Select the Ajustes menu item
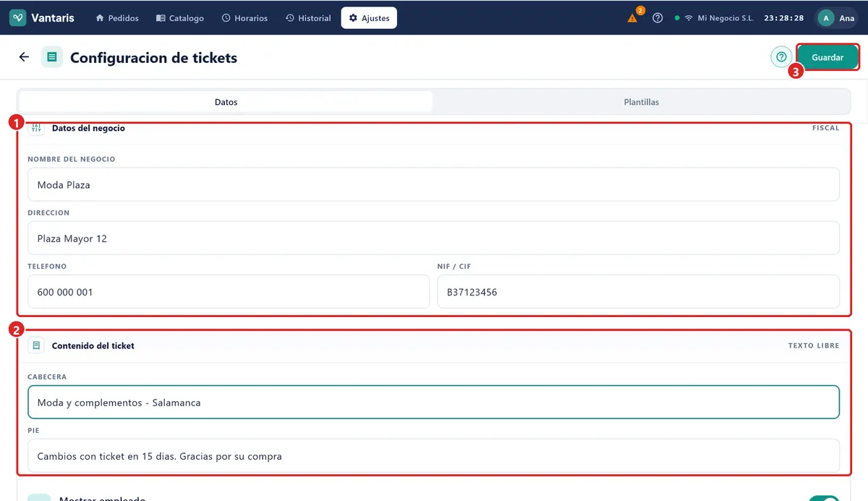Viewport: 868px width, 501px height. [x=369, y=18]
